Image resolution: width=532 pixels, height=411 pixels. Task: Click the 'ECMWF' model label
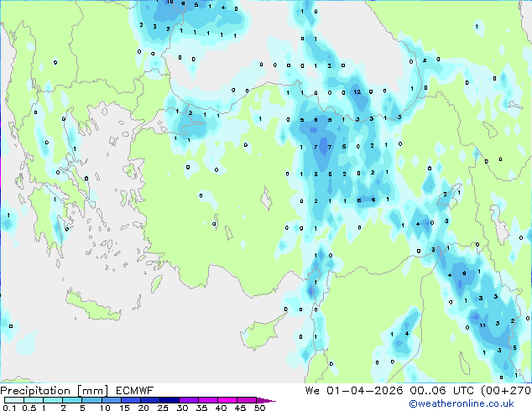point(135,391)
